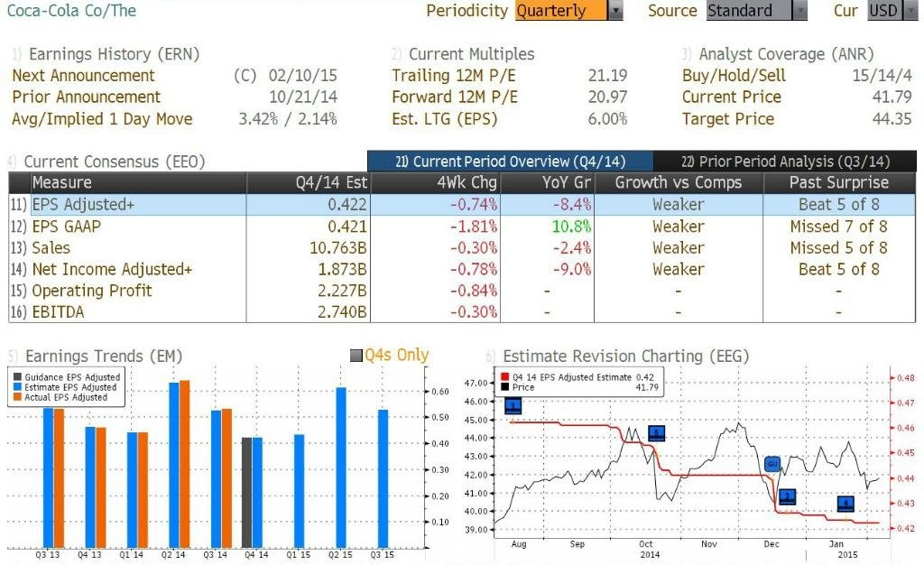Click the Avg/Implied 1 Day Move label

(102, 119)
